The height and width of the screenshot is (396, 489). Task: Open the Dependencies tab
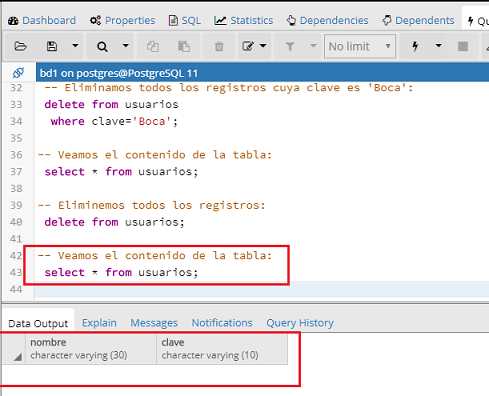(327, 21)
